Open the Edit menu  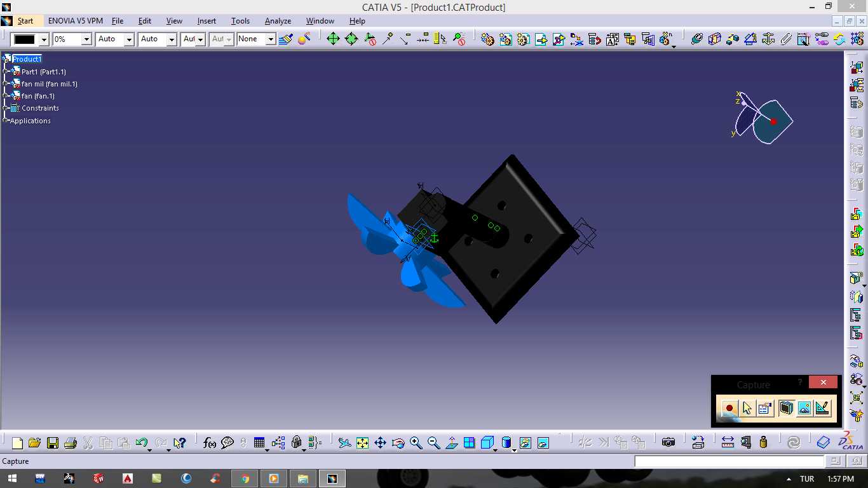click(x=145, y=21)
